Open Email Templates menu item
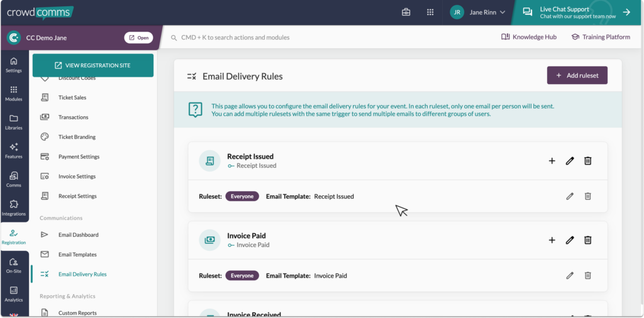The image size is (644, 318). click(x=77, y=255)
